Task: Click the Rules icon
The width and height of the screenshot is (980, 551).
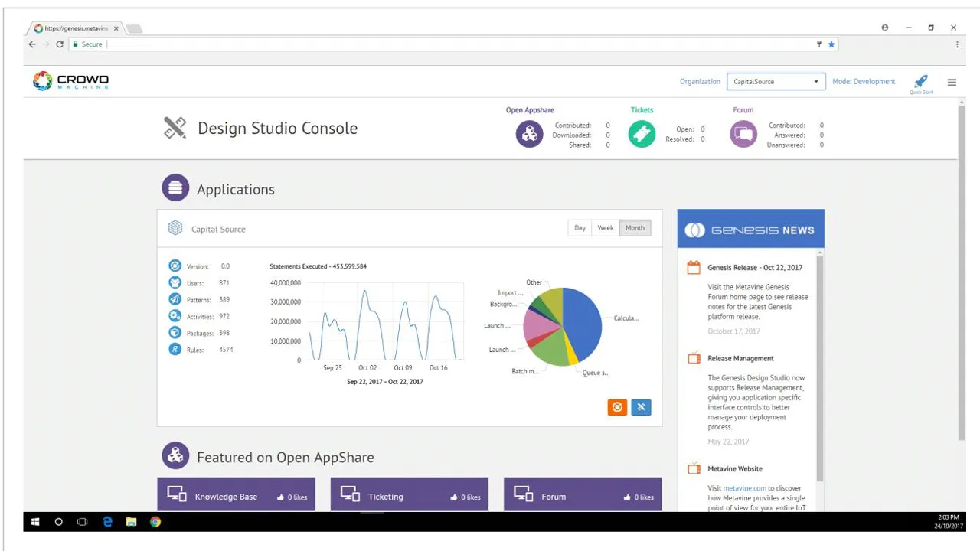Action: [x=175, y=350]
